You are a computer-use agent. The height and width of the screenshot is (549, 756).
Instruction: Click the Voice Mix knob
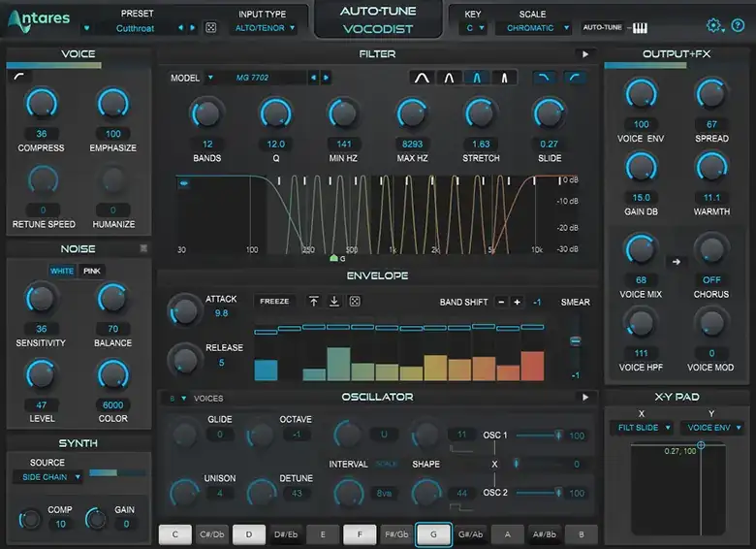click(641, 249)
